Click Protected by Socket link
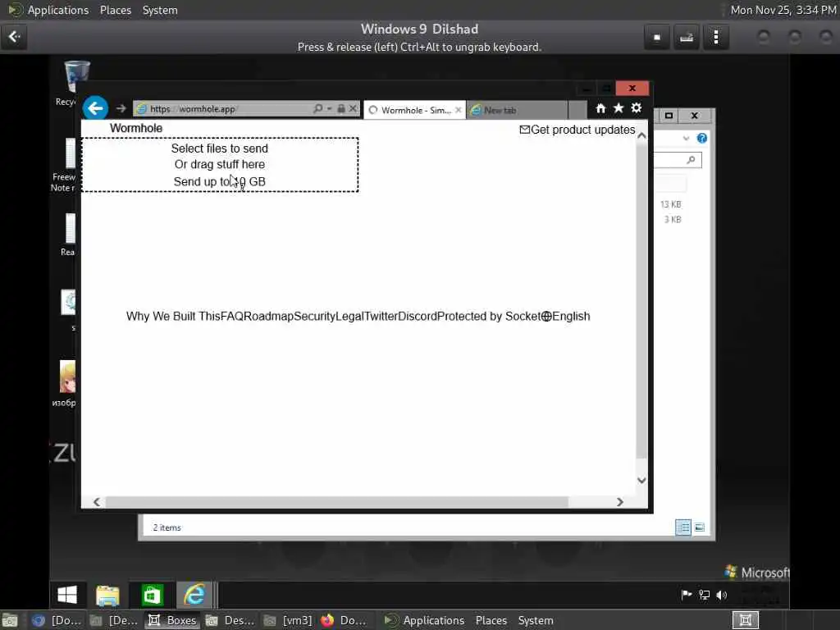Viewport: 840px width, 630px height. [x=489, y=316]
